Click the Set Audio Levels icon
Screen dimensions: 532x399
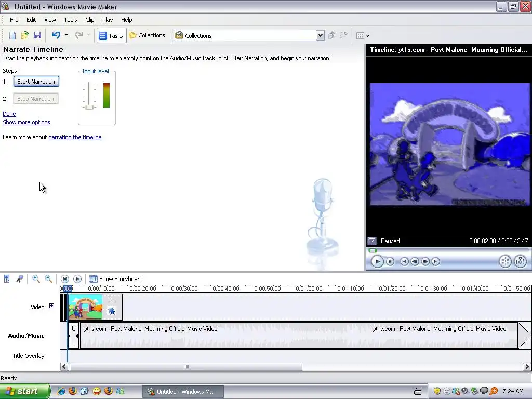coord(7,279)
